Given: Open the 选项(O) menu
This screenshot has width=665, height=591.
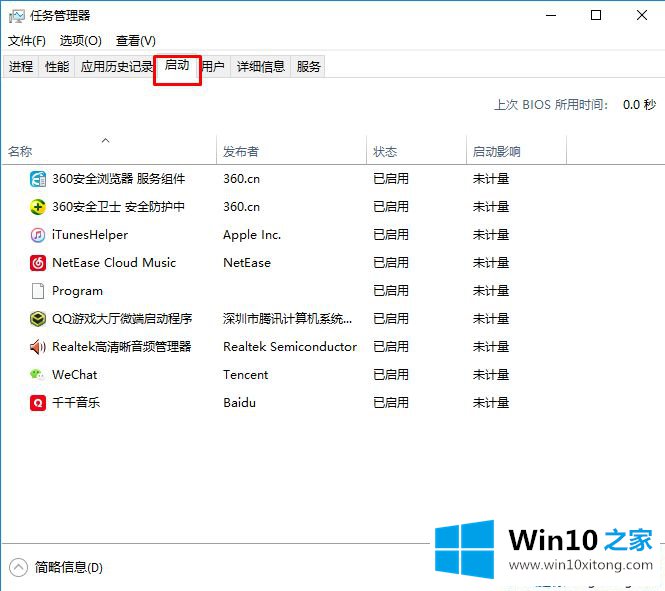Looking at the screenshot, I should pyautogui.click(x=81, y=41).
